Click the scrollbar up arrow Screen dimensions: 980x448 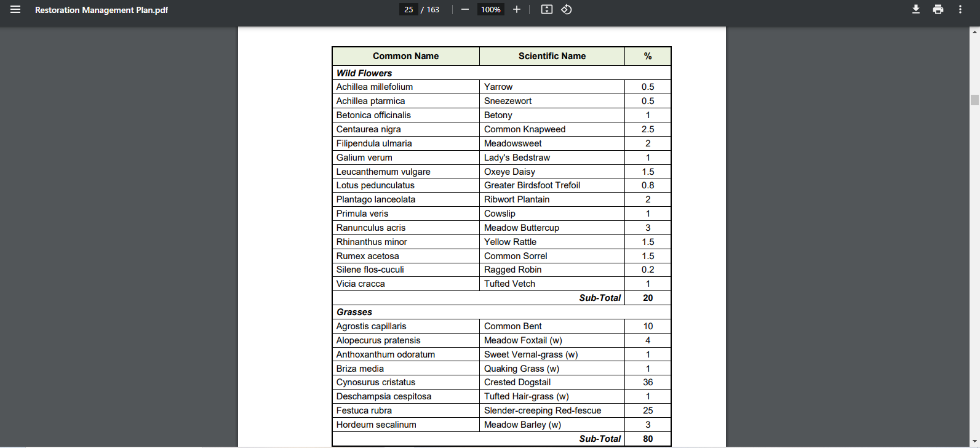[x=974, y=31]
